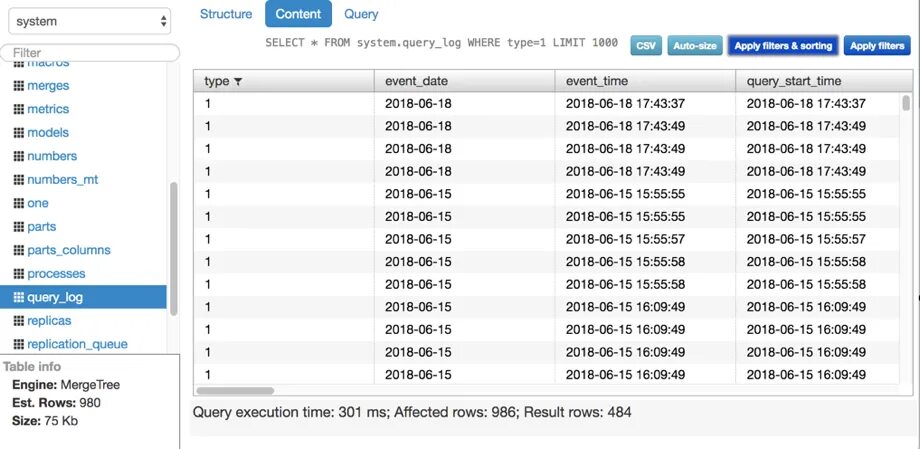Focus the table Filter input field
The width and height of the screenshot is (920, 449).
click(90, 52)
